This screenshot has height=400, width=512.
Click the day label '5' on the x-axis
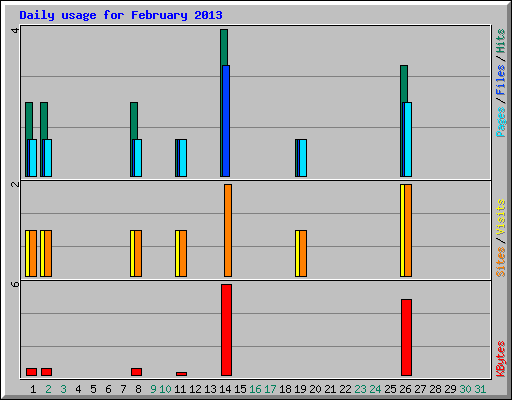tap(93, 389)
